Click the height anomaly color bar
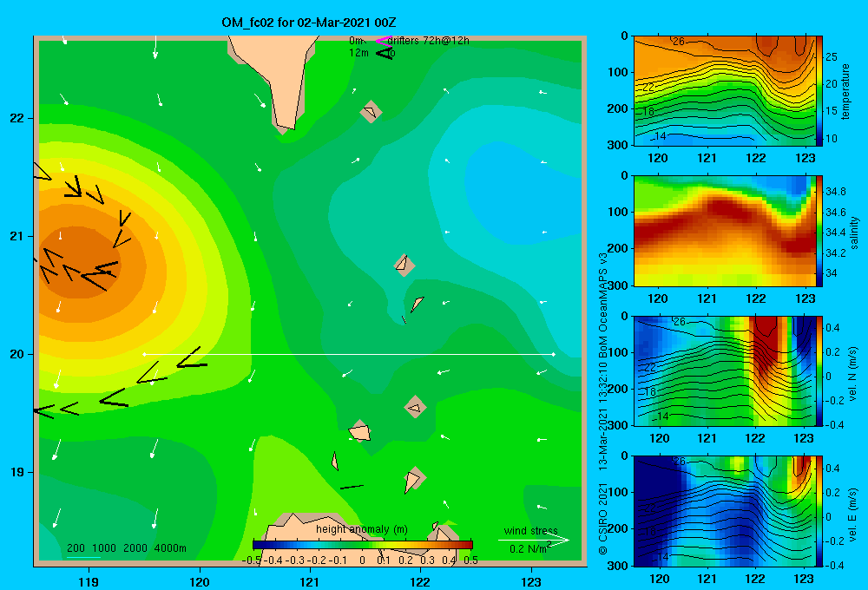This screenshot has height=590, width=868. pyautogui.click(x=363, y=545)
